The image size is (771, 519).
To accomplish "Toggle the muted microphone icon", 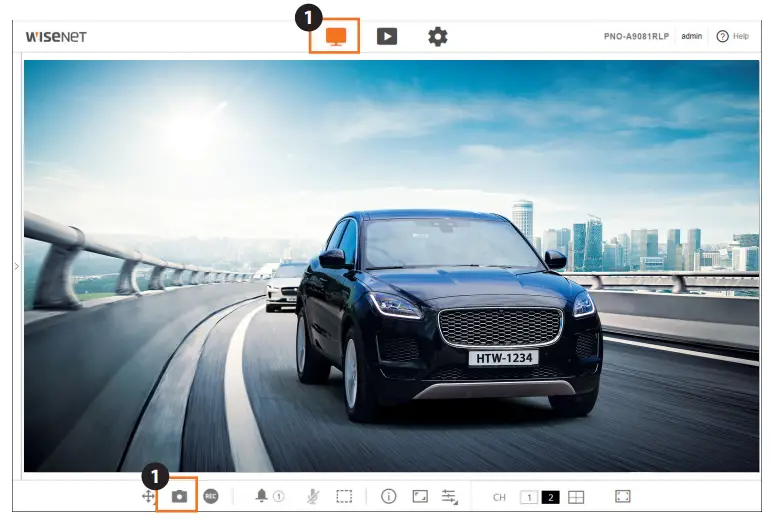I will click(313, 496).
